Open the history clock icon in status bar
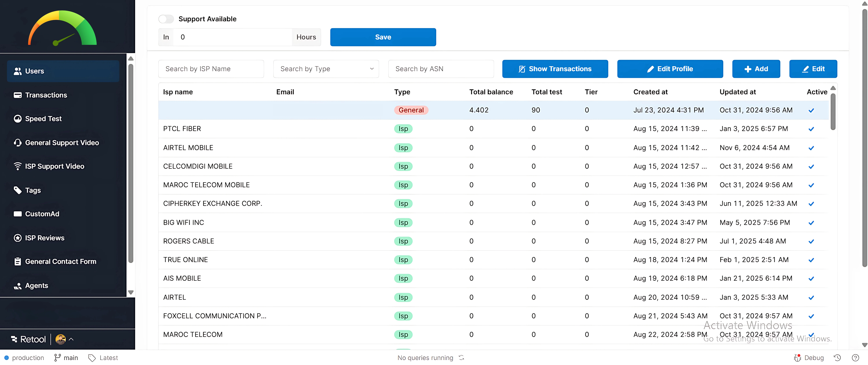868x365 pixels. [x=837, y=358]
